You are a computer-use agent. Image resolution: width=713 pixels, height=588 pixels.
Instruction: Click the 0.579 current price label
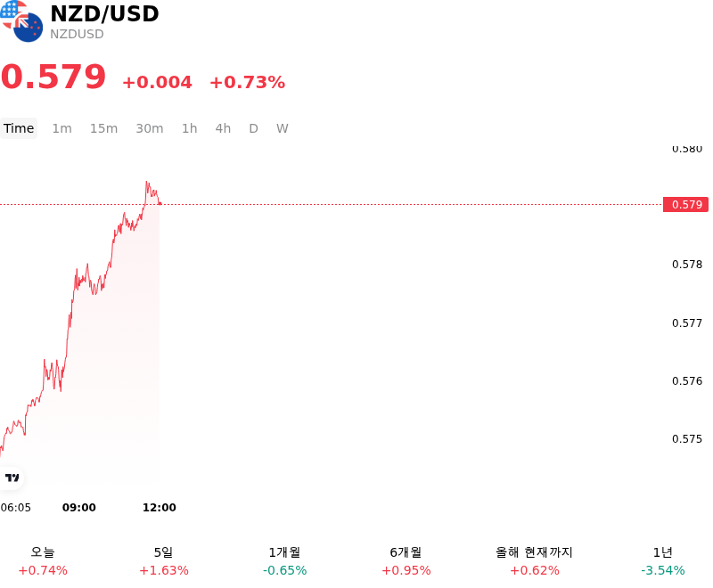tap(685, 205)
